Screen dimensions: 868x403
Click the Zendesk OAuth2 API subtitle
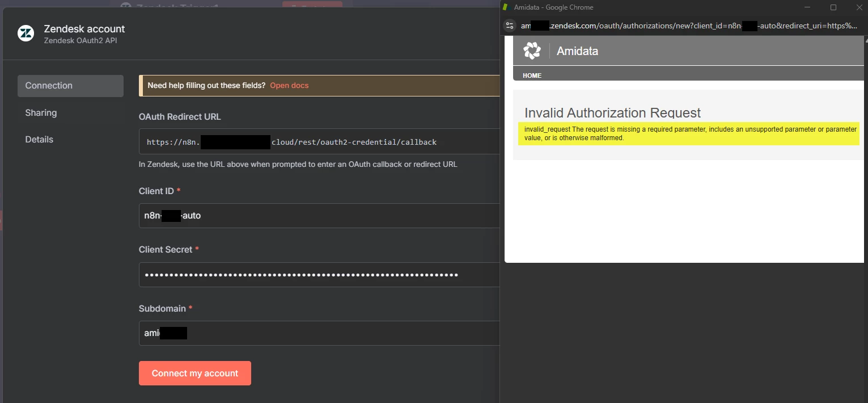point(81,41)
